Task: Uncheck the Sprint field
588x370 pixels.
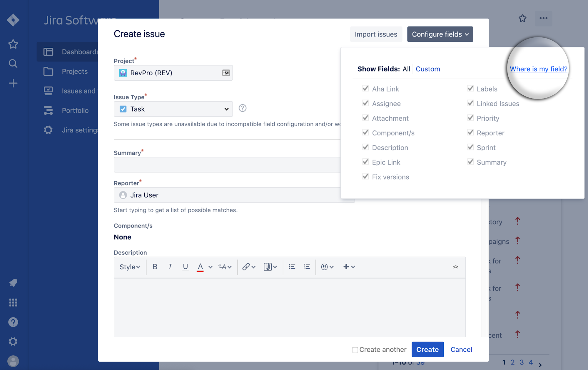Action: click(x=470, y=147)
